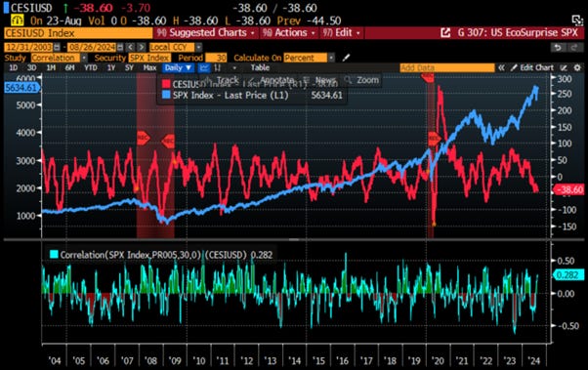Click the Percent calculate-on field
Viewport: 588px width, 370px height.
[306, 58]
